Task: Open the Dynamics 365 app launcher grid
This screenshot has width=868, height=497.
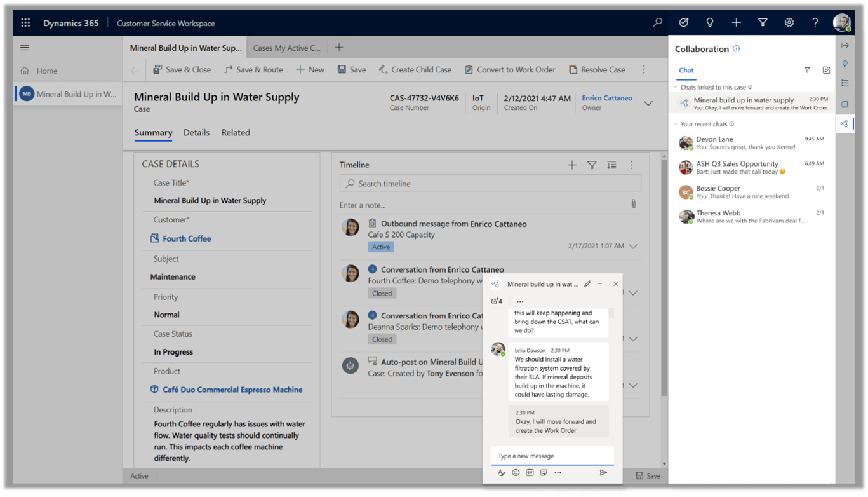Action: pyautogui.click(x=25, y=23)
